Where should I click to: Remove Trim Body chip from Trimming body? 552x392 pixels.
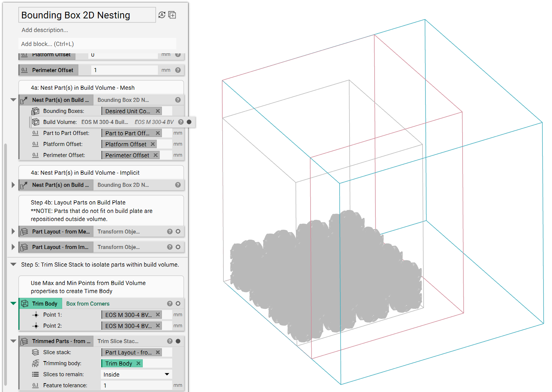click(138, 363)
